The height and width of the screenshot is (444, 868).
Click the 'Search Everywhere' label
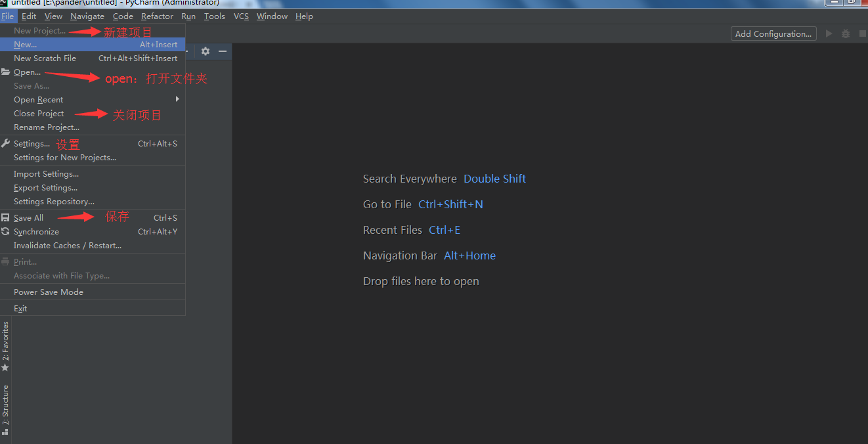pyautogui.click(x=410, y=179)
